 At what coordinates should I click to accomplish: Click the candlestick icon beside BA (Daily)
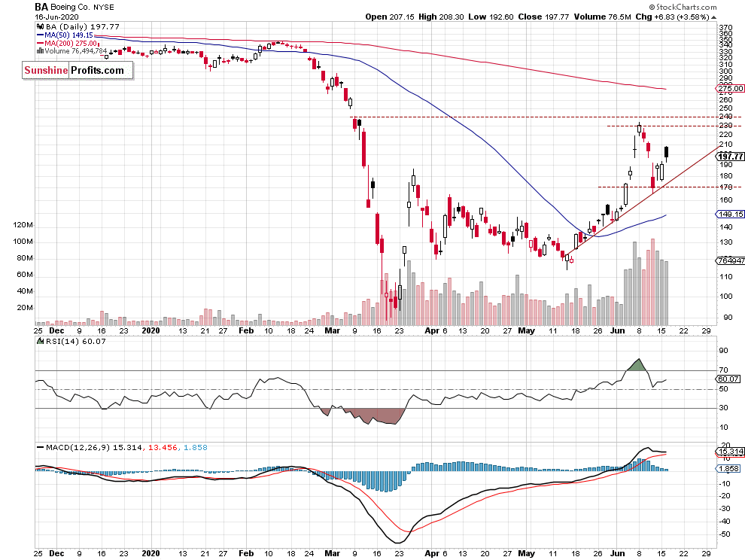coord(41,27)
